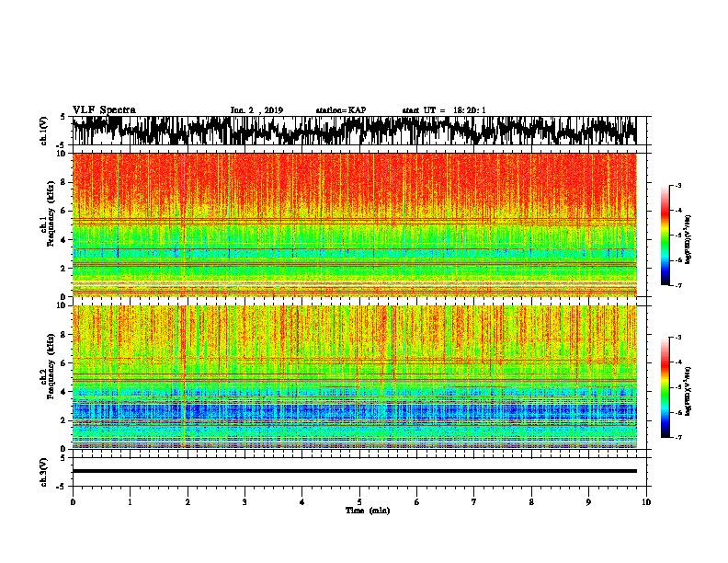Click the "station=KAP" header text
The image size is (728, 563).
pos(341,110)
